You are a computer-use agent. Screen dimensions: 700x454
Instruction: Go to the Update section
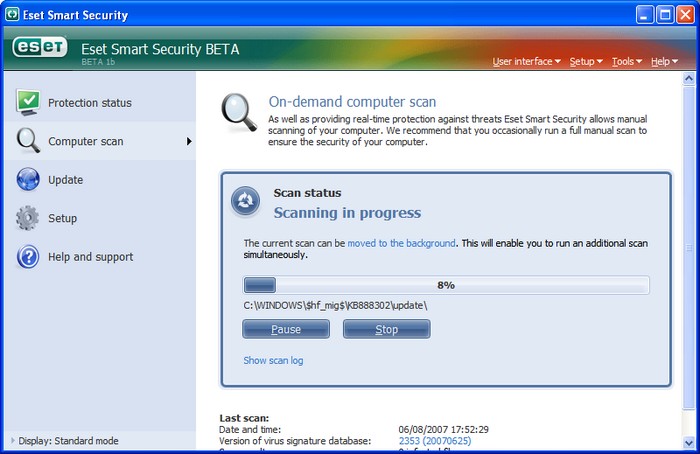coord(100,179)
